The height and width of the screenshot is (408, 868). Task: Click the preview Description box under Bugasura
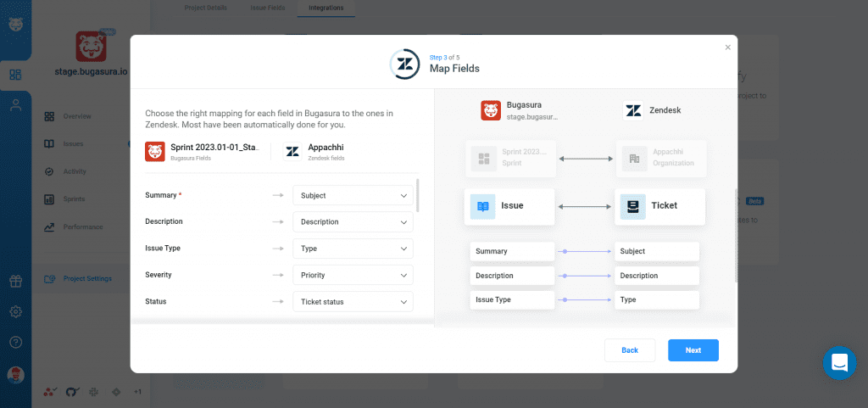512,276
